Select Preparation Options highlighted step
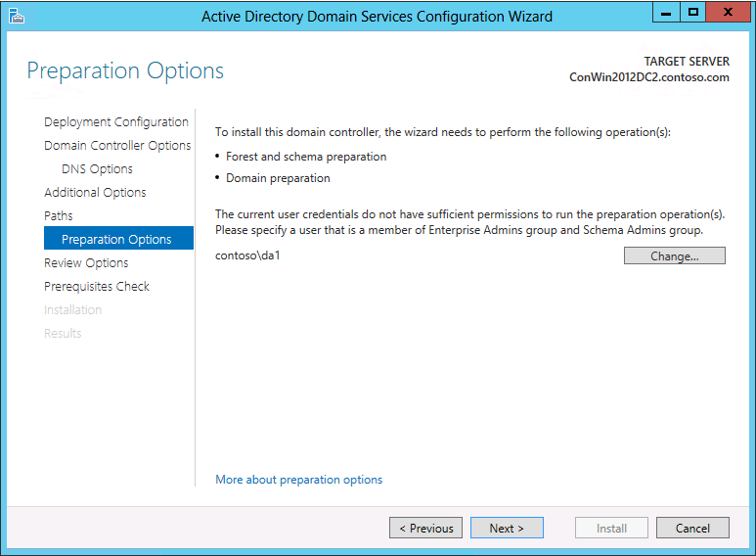The width and height of the screenshot is (756, 556). 118,238
